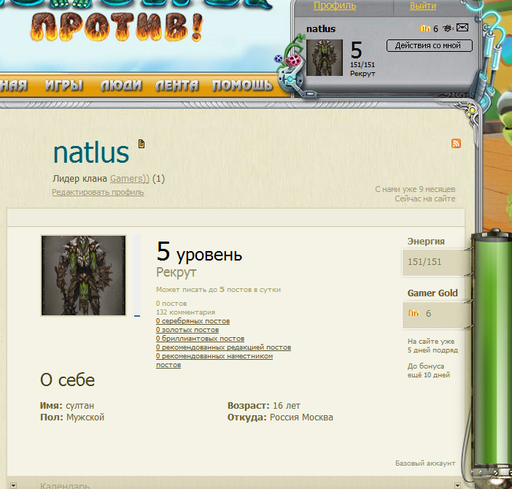
Task: Open small avatar in the header panel
Action: 324,57
